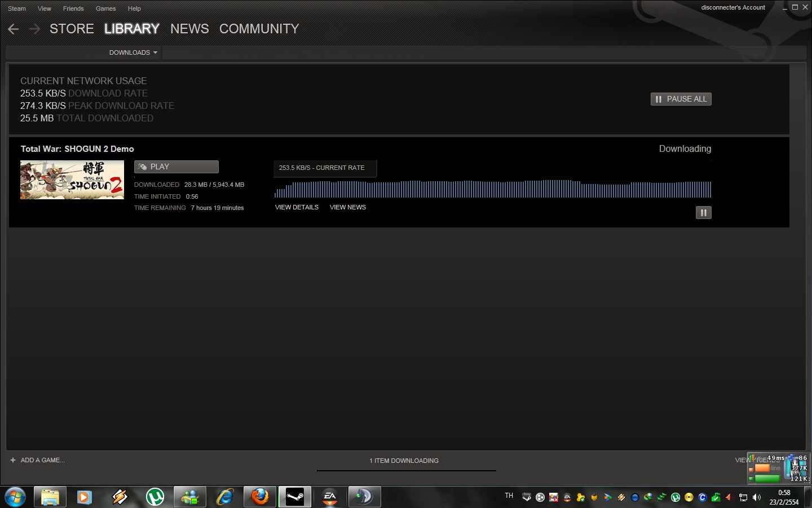Open the volume control in the tray
The image size is (812, 508).
click(757, 497)
